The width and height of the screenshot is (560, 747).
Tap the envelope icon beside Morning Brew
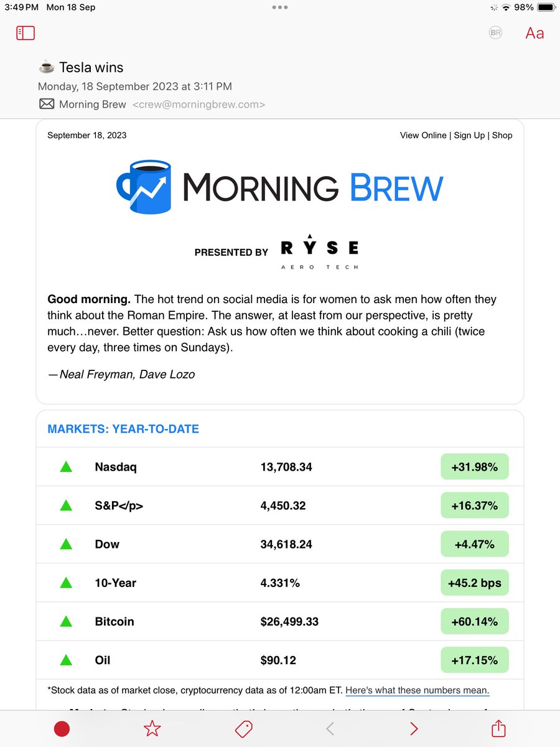point(47,104)
